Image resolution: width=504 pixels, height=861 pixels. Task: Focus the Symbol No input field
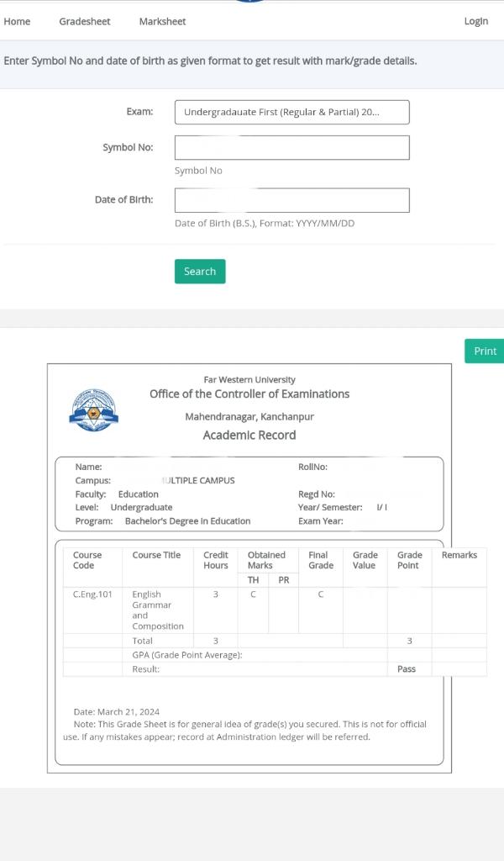point(291,148)
